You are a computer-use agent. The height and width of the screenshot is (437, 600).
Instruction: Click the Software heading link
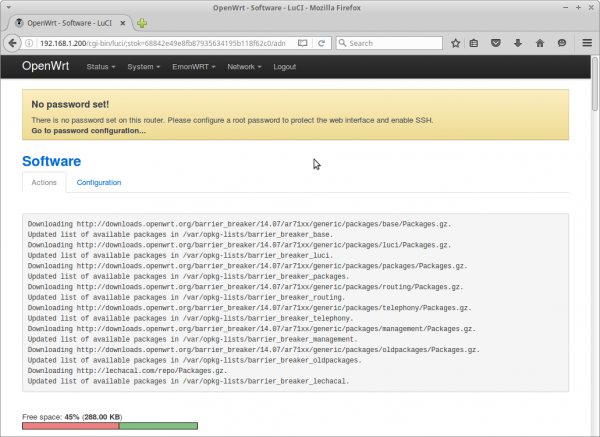(x=52, y=161)
